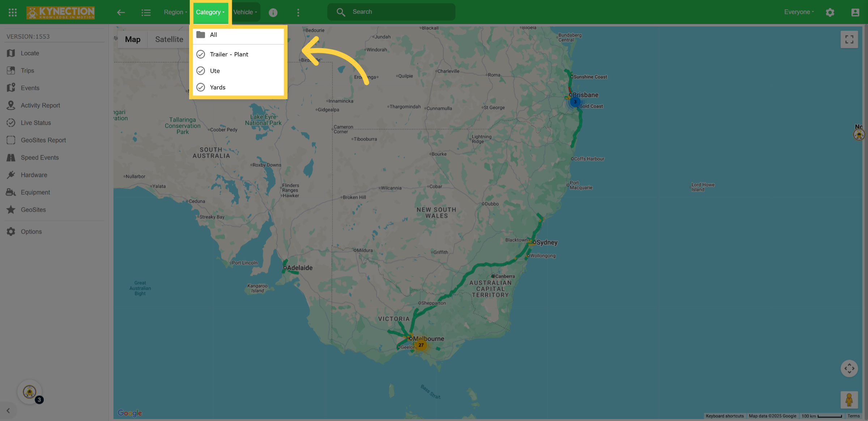Viewport: 868px width, 421px height.
Task: Open the apps grid icon
Action: 13,12
